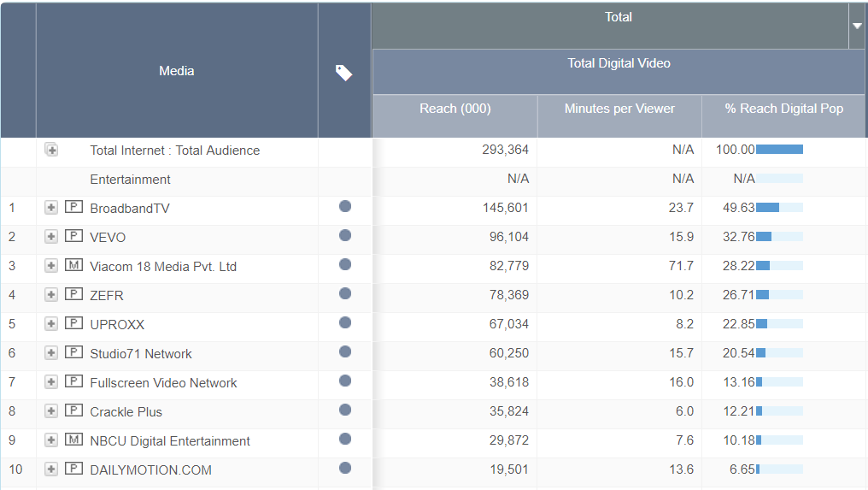
Task: Click the P property icon beside ZEFR
Action: pos(73,294)
